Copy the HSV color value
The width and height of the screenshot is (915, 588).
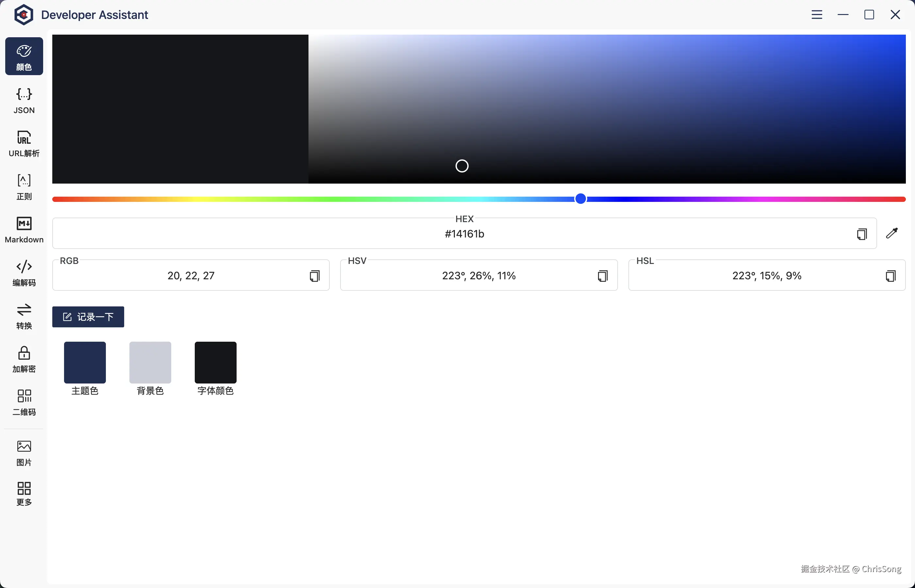pyautogui.click(x=602, y=276)
